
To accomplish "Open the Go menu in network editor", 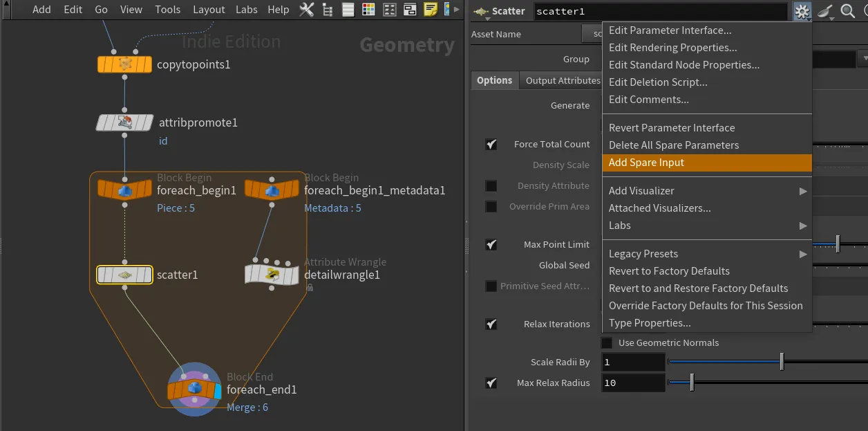I will (102, 10).
